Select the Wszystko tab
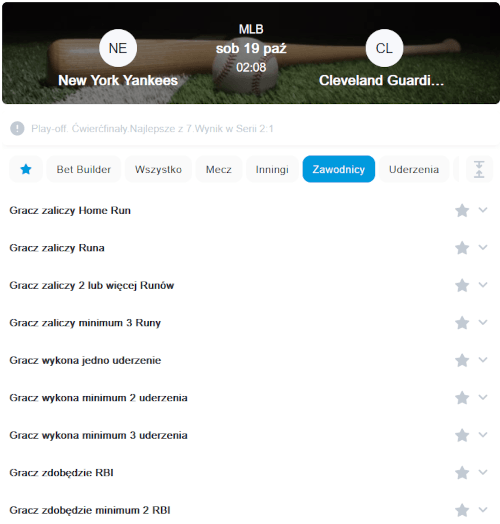 point(158,169)
